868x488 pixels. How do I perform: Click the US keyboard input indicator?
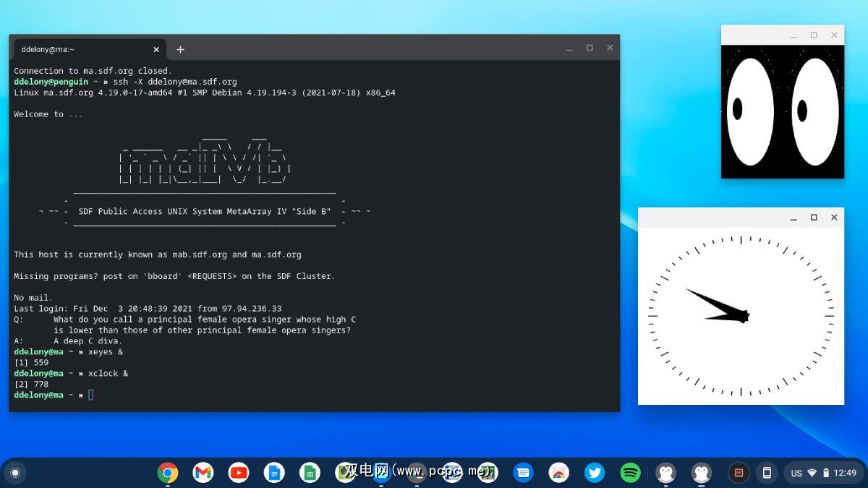796,474
